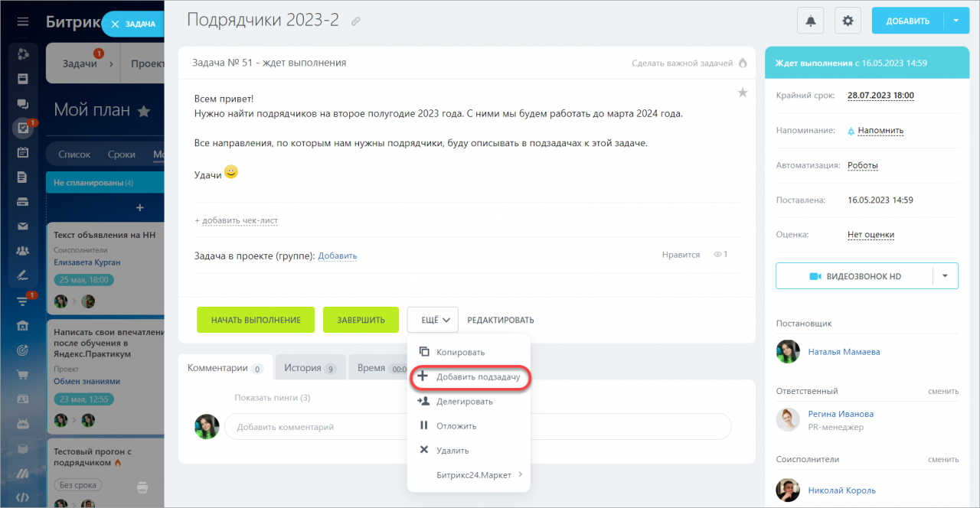Open task settings gear button

pyautogui.click(x=848, y=21)
